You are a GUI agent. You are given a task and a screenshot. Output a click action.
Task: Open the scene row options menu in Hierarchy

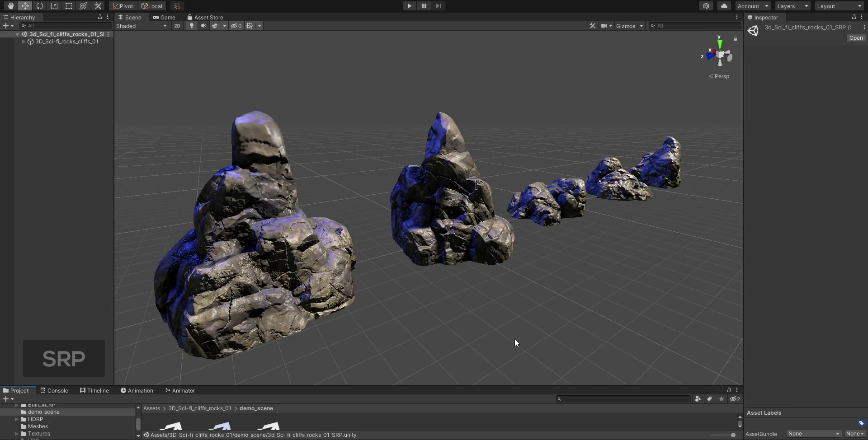108,34
